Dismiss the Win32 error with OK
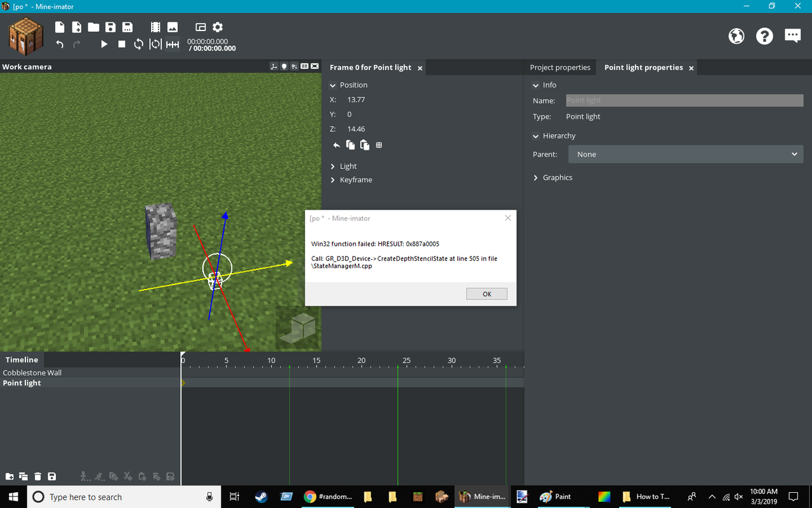The image size is (812, 508). [x=487, y=293]
